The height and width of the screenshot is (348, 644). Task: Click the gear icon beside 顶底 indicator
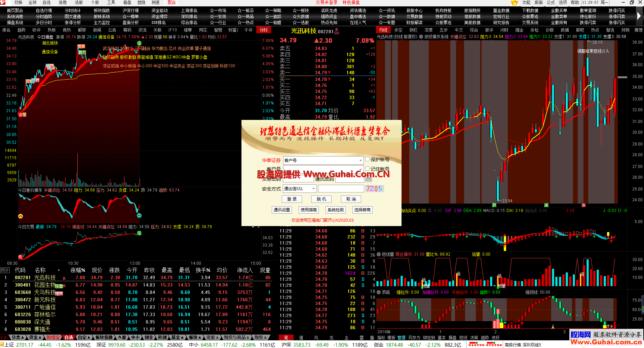(379, 293)
